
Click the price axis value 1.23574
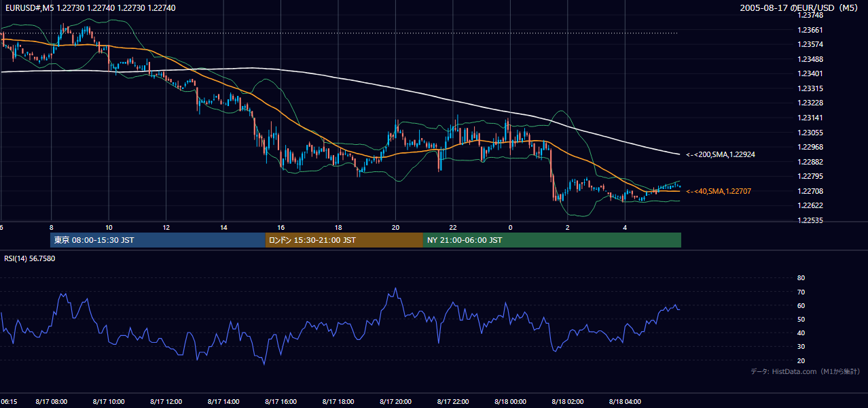810,44
